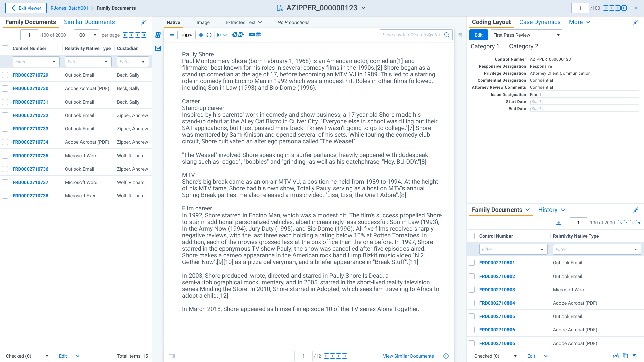Check the box for FRD0002710805
The height and width of the screenshot is (362, 644).
472,316
